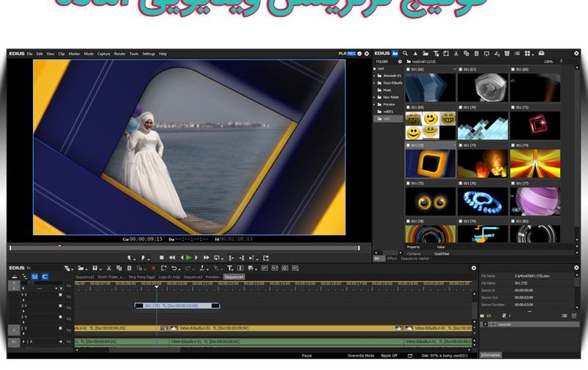Click the Save Project icon in timeline toolbar
Image resolution: width=588 pixels, height=370 pixels.
(95, 268)
